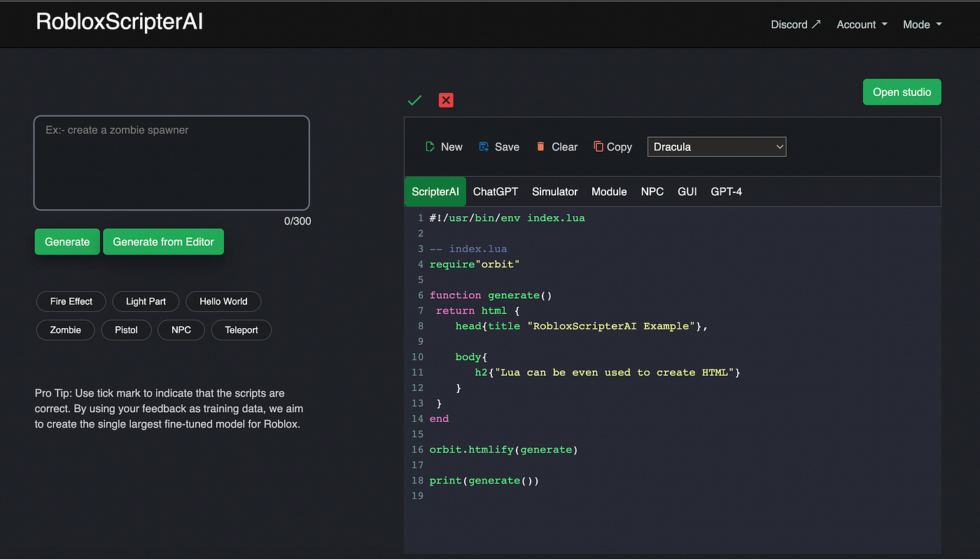Click the New file icon
The image size is (980, 559).
click(x=430, y=147)
